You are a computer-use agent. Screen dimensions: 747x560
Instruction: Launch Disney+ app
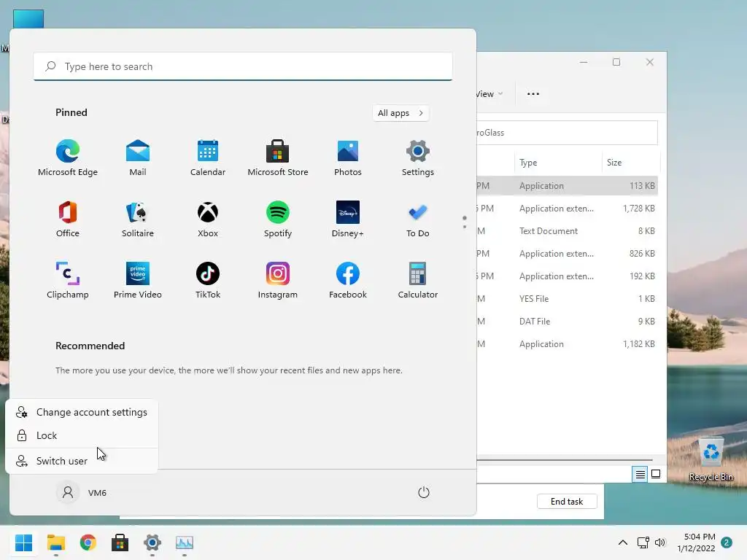(x=348, y=219)
